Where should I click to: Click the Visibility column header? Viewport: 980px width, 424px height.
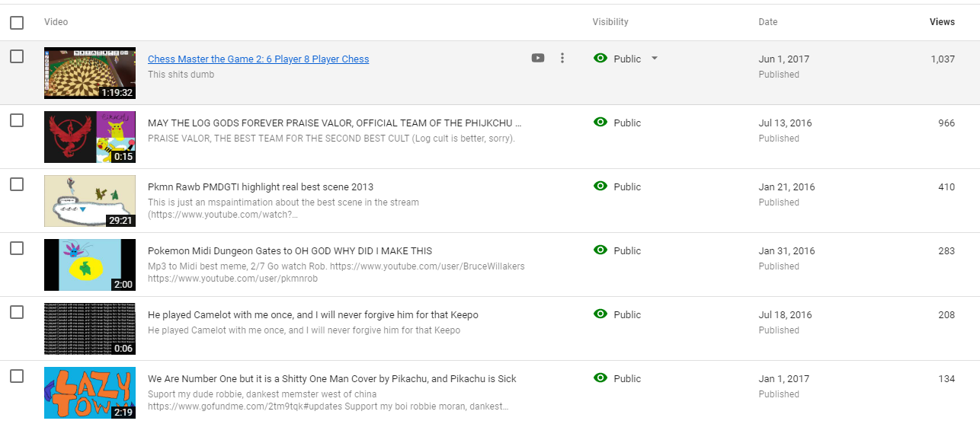pos(610,22)
